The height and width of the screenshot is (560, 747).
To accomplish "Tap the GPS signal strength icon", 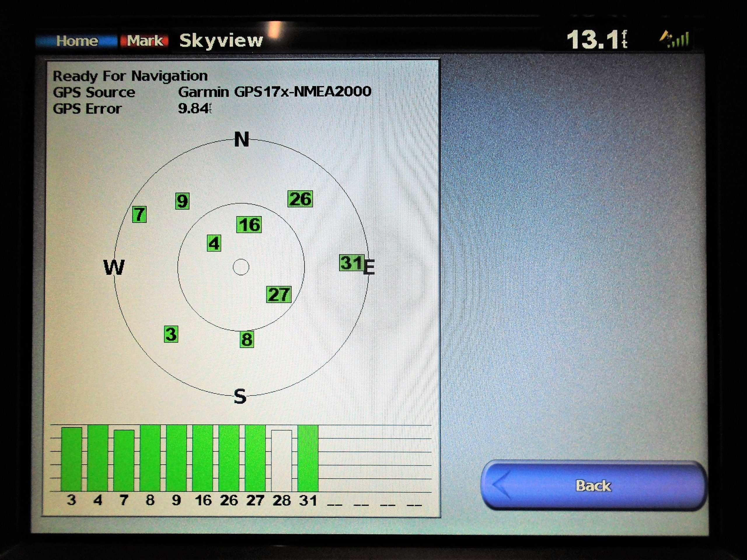I will [674, 39].
